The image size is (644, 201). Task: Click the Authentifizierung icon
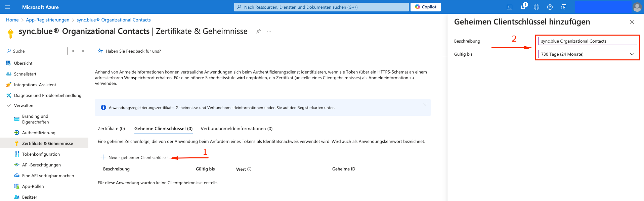coord(16,133)
